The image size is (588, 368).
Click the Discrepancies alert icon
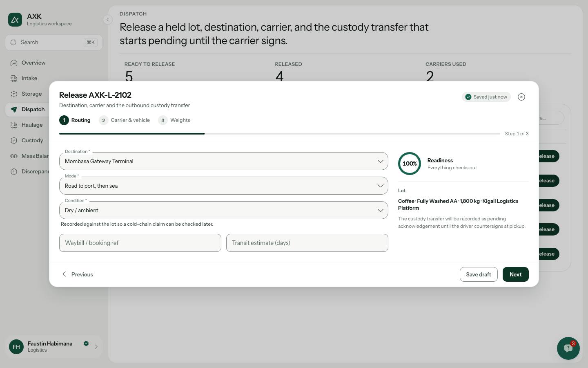tap(14, 172)
